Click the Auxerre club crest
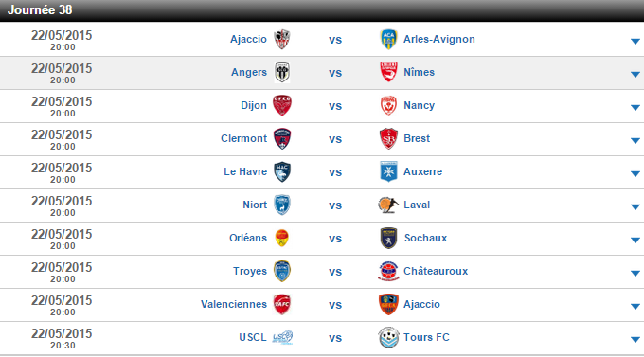The image size is (644, 357). point(388,171)
